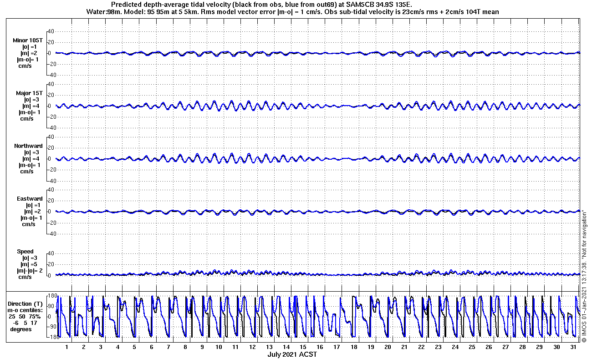
Task: Click day '19' on the x-axis
Action: point(370,347)
